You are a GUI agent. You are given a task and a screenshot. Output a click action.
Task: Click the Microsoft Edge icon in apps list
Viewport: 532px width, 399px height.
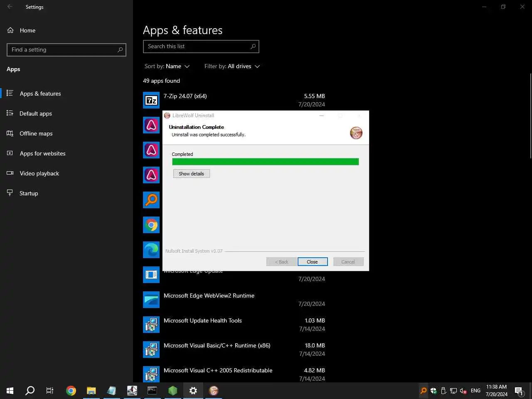pyautogui.click(x=151, y=250)
